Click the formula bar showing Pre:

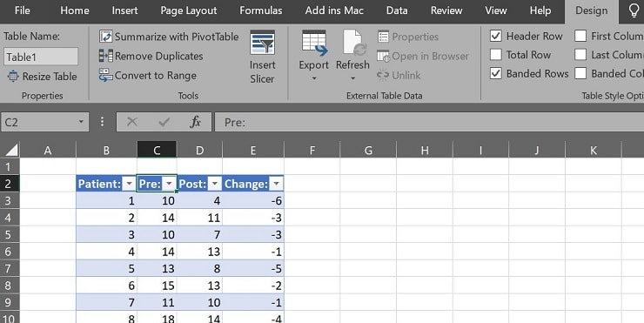click(429, 122)
